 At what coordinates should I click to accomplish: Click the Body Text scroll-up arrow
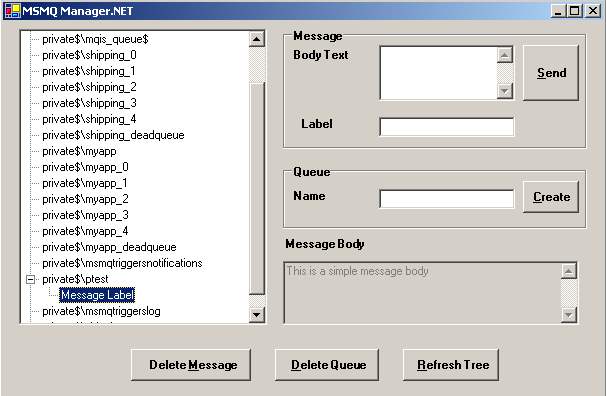tap(505, 55)
